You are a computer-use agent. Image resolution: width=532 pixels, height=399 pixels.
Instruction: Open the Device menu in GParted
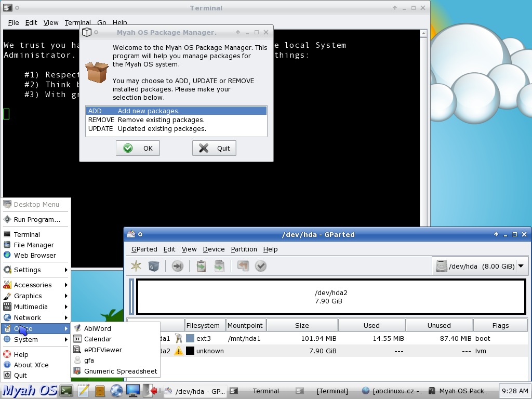tap(214, 249)
